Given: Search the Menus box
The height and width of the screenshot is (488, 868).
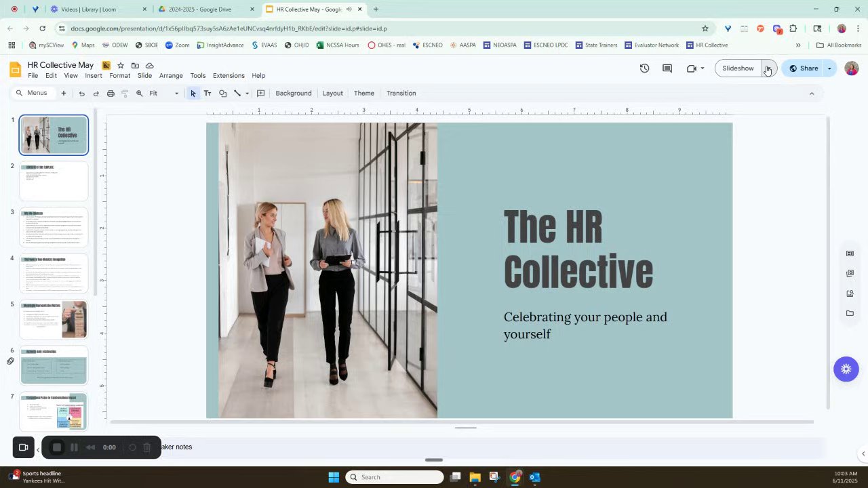Looking at the screenshot, I should [33, 94].
